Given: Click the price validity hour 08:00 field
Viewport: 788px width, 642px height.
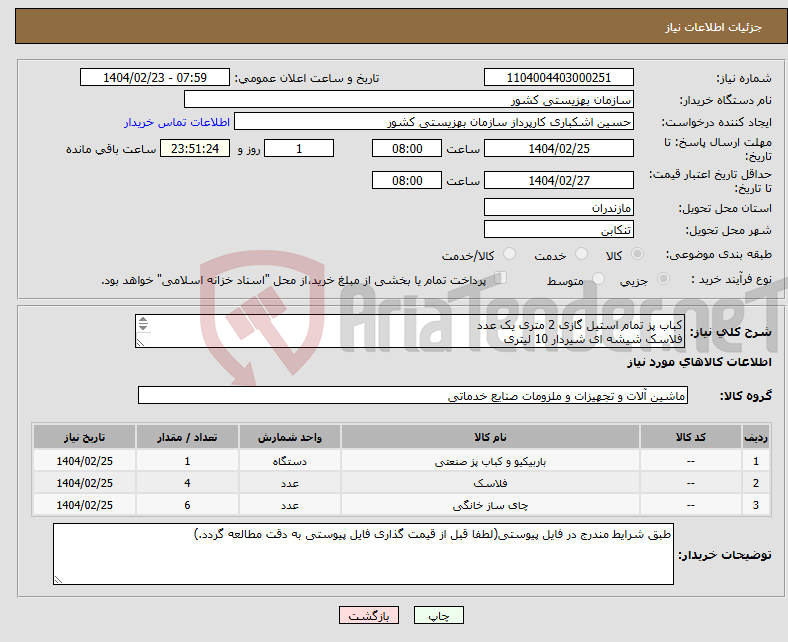Looking at the screenshot, I should 407,180.
